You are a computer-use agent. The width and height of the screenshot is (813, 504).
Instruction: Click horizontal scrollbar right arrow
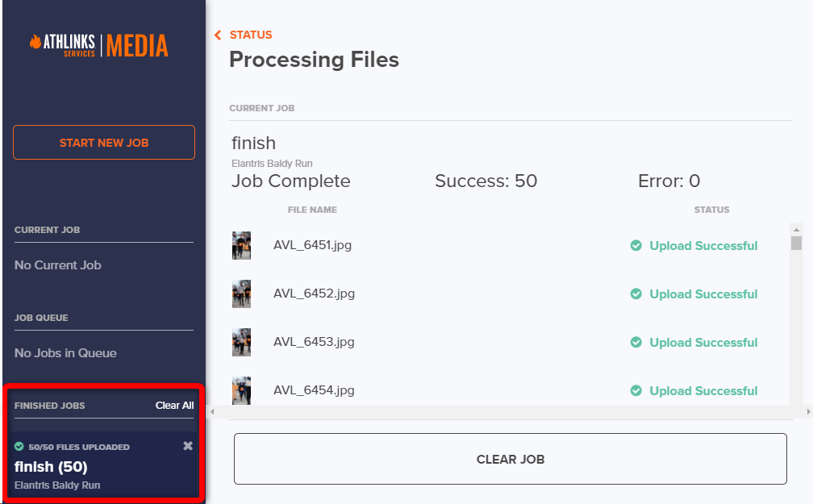point(808,411)
